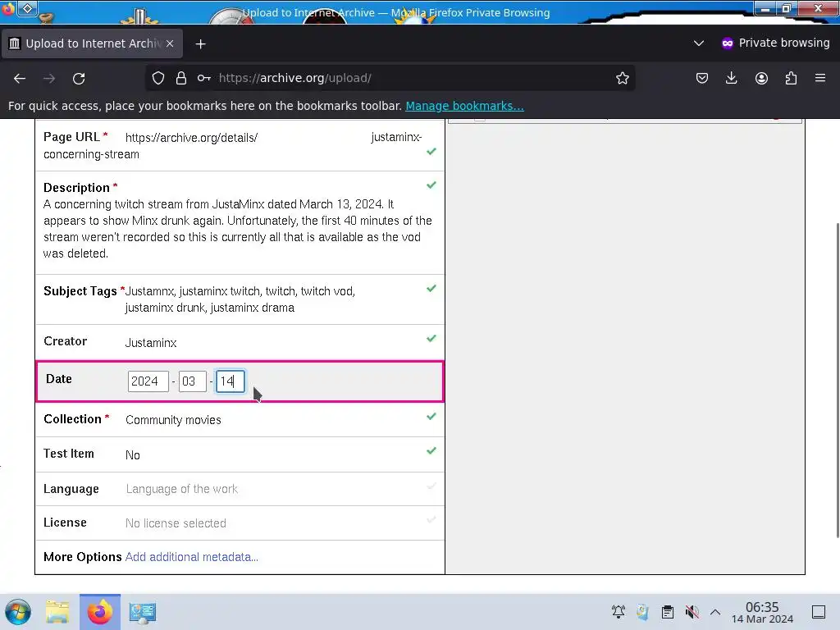Edit the Creator value Justaminx
840x630 pixels.
coord(151,343)
